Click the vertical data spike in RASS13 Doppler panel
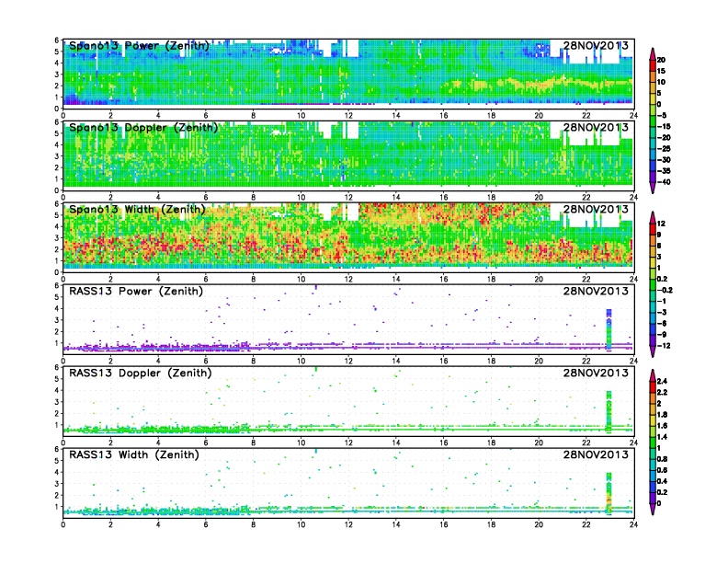Viewport: 728px width, 563px height. point(609,409)
